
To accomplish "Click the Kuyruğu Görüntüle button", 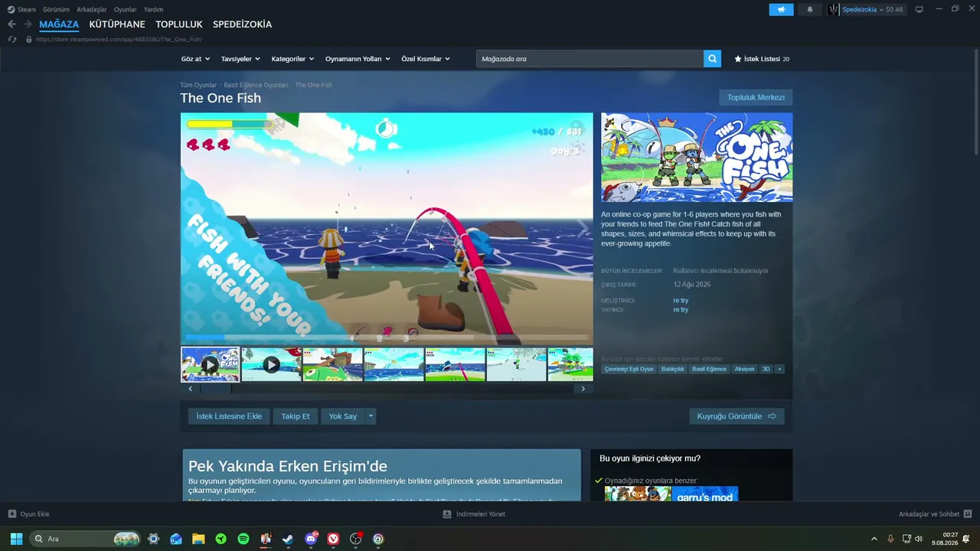I will [737, 416].
